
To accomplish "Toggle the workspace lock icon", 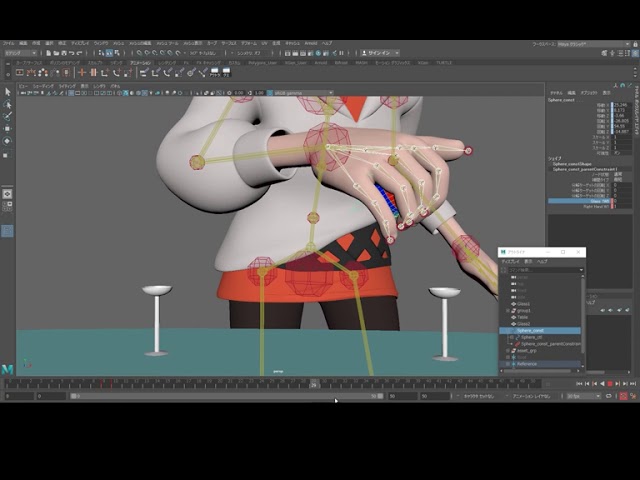I will pos(636,44).
